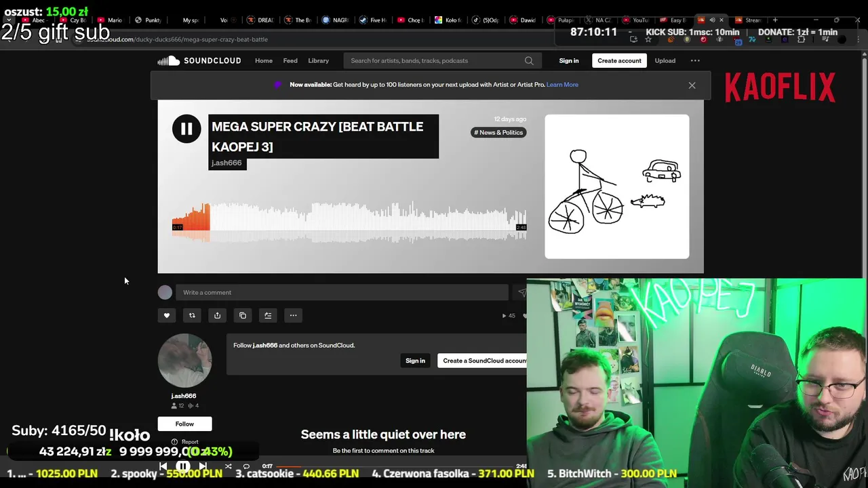Send the comment with the paper plane icon
Screen dimensions: 868x488
point(521,293)
